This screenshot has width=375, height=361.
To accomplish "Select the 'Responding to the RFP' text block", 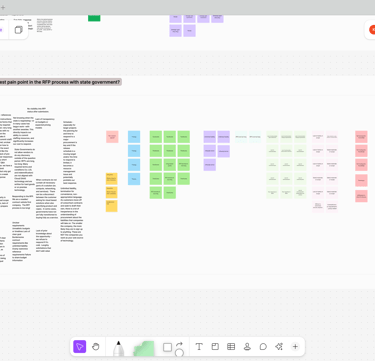I will coord(22,202).
